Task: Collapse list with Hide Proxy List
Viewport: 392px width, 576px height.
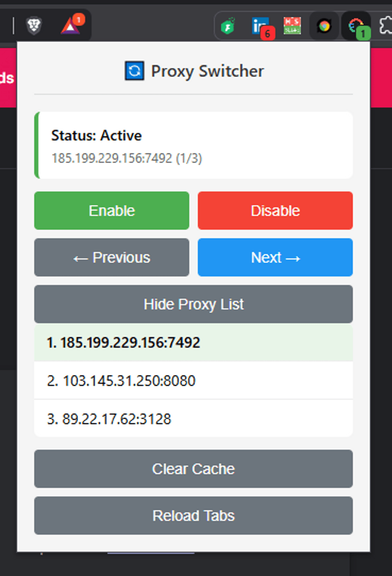Action: pos(193,304)
